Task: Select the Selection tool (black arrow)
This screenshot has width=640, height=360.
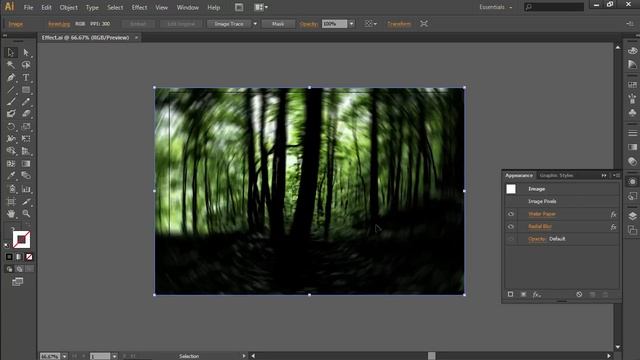Action: [x=11, y=53]
